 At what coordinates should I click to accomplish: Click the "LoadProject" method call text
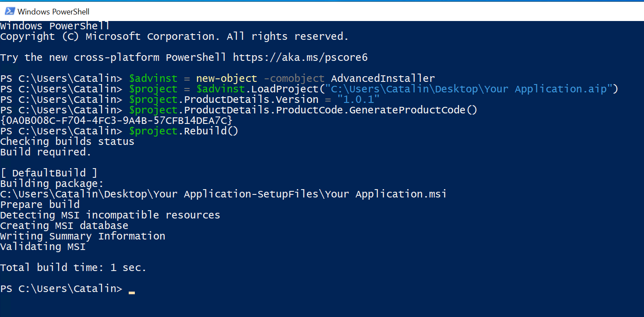pyautogui.click(x=285, y=89)
